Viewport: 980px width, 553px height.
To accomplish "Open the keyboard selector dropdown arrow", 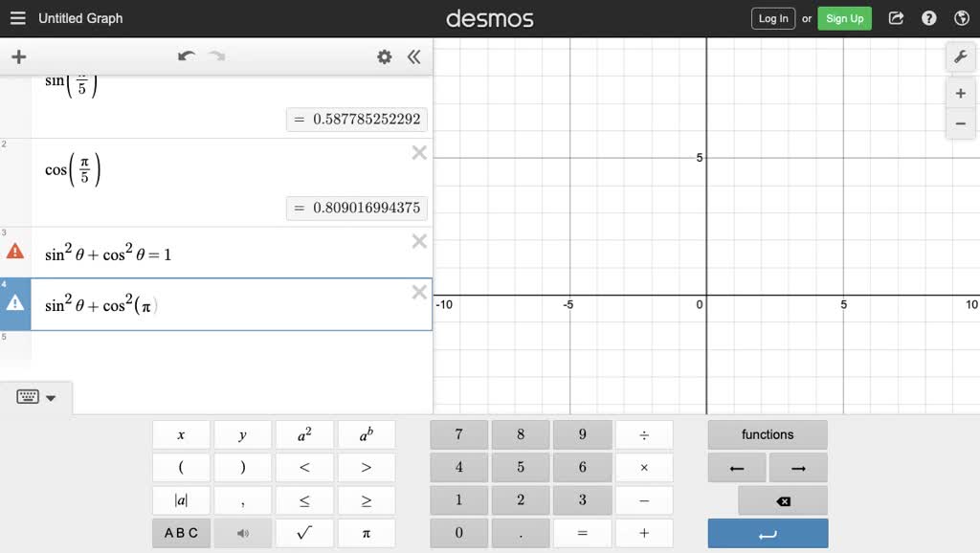I will click(x=53, y=397).
